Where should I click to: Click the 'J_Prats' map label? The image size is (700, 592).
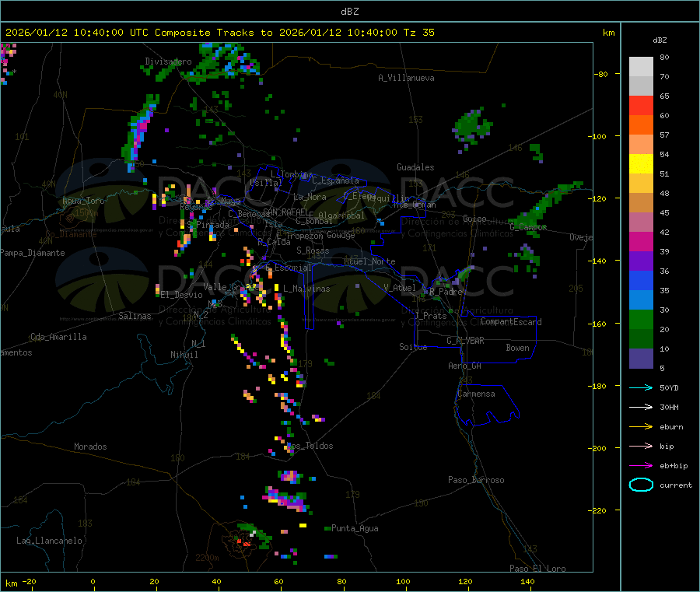[x=430, y=315]
